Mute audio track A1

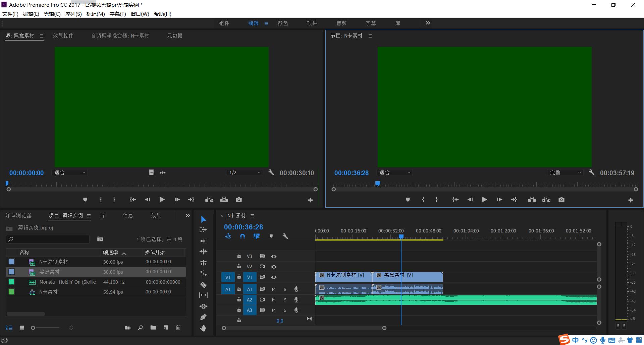pyautogui.click(x=274, y=289)
